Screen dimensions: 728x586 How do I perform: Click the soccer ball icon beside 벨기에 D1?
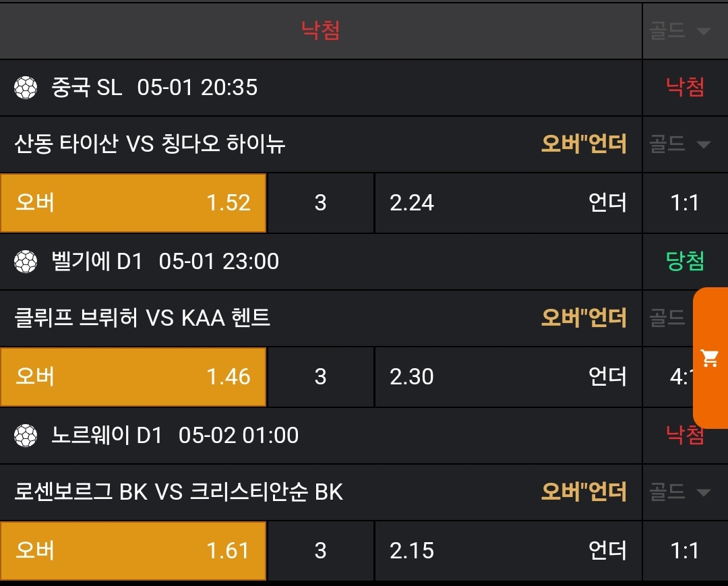tap(26, 262)
